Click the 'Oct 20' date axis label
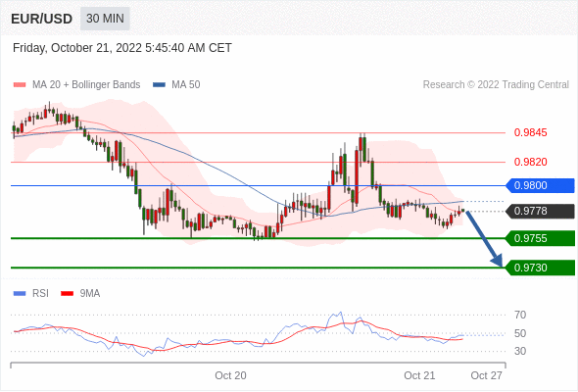 pos(230,375)
